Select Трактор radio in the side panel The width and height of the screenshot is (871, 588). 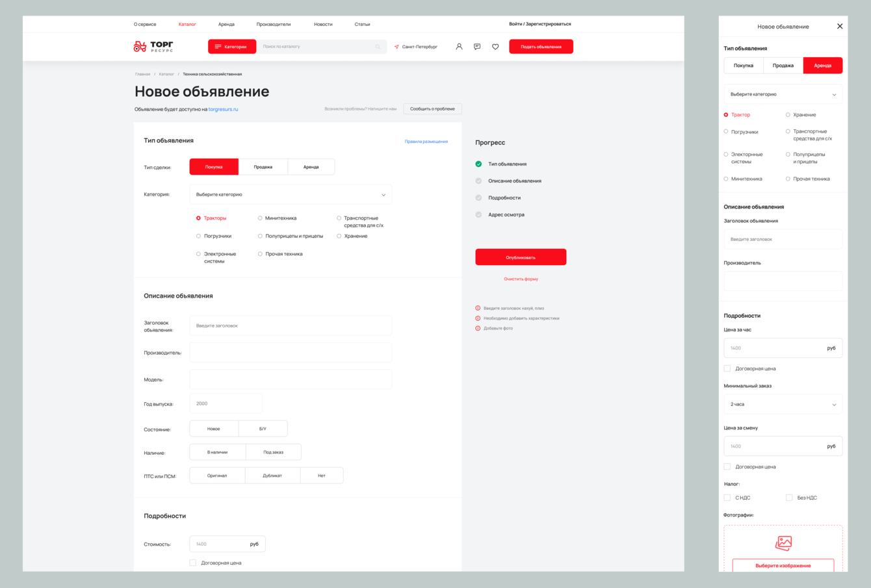(726, 115)
